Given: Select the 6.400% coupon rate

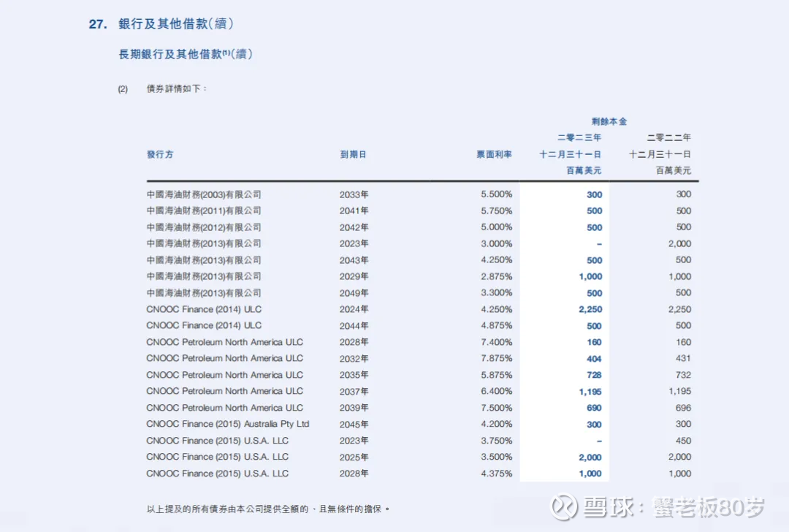Looking at the screenshot, I should (497, 391).
